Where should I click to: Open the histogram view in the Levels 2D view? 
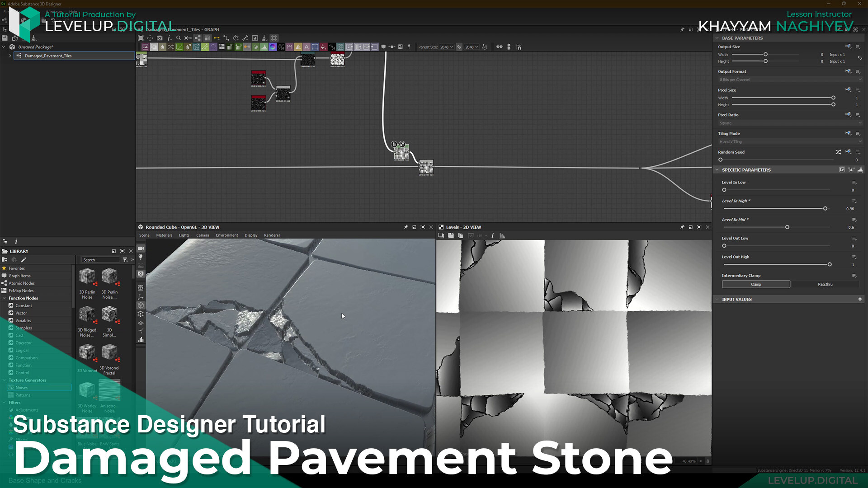(x=502, y=235)
